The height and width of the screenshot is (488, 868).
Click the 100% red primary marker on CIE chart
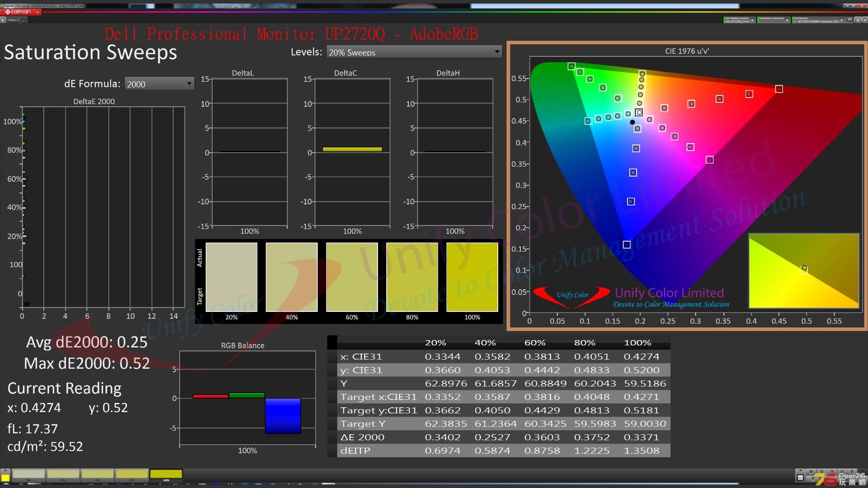[779, 89]
